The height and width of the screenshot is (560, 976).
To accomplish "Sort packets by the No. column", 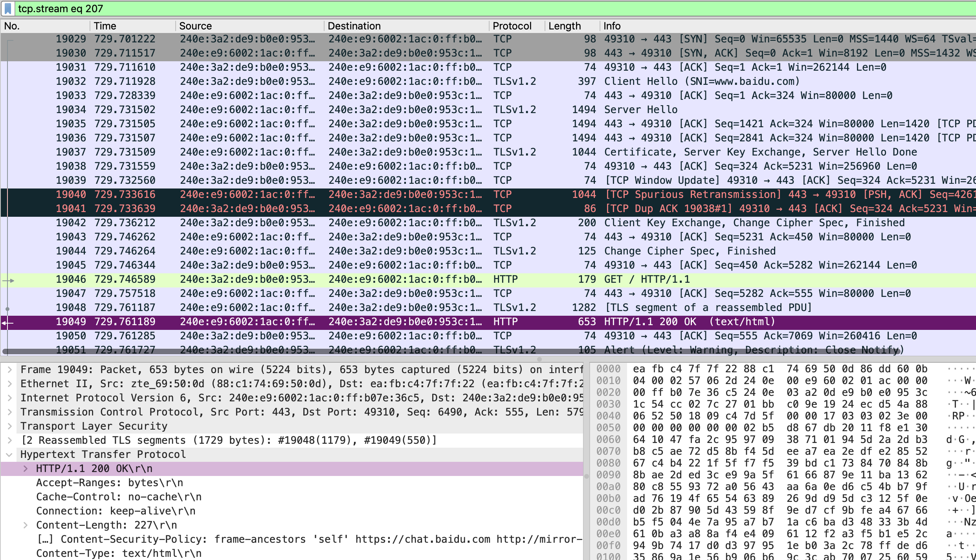I will click(12, 26).
